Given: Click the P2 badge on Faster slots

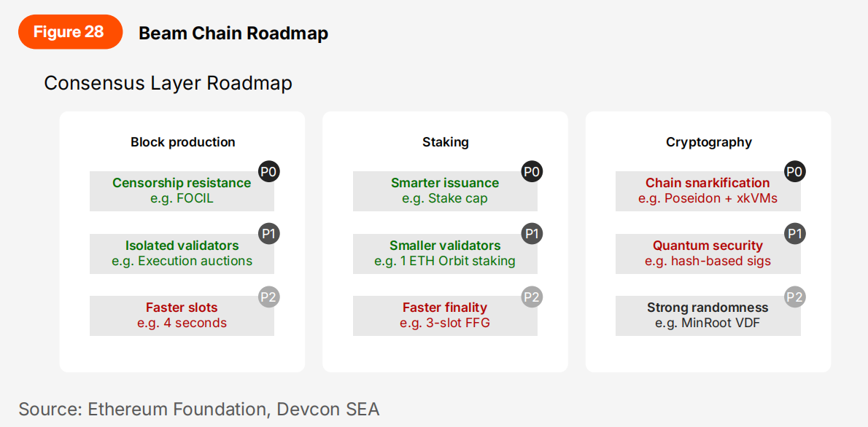Looking at the screenshot, I should (x=269, y=297).
